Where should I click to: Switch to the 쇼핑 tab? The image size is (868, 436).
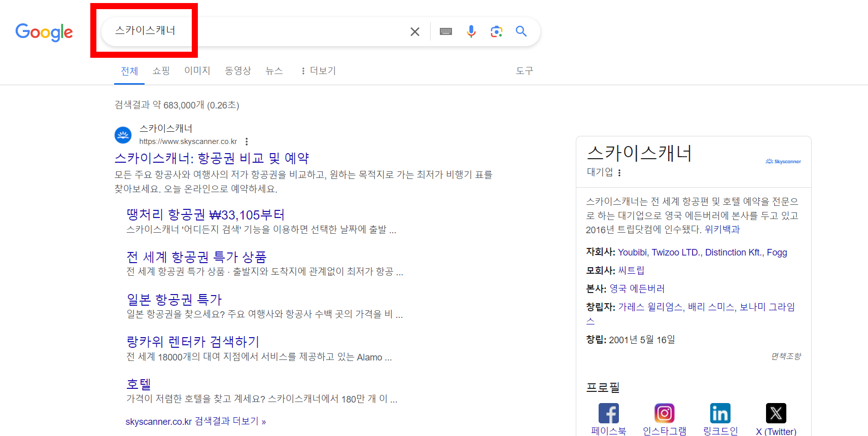tap(161, 71)
